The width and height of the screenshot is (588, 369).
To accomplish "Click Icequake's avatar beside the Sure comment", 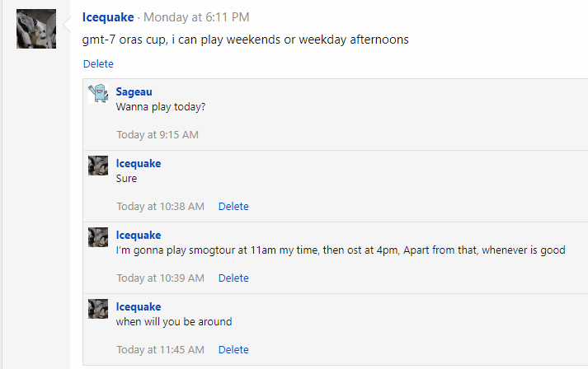I will tap(98, 165).
